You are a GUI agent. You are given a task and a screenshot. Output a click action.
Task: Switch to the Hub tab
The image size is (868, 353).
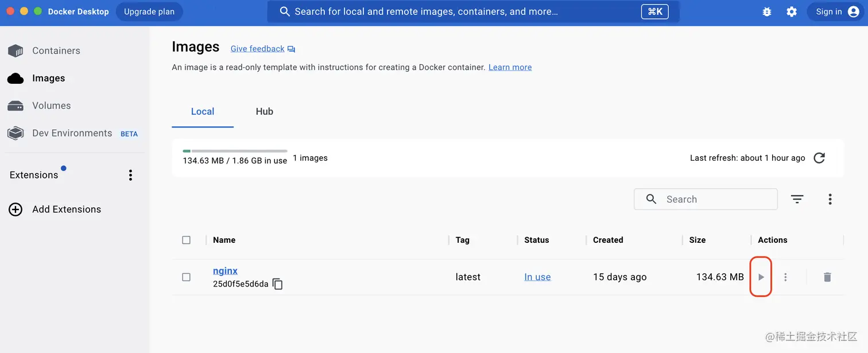264,111
